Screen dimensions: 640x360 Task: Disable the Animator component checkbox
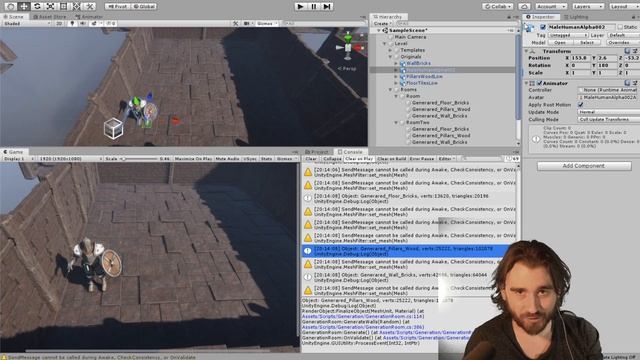[539, 83]
